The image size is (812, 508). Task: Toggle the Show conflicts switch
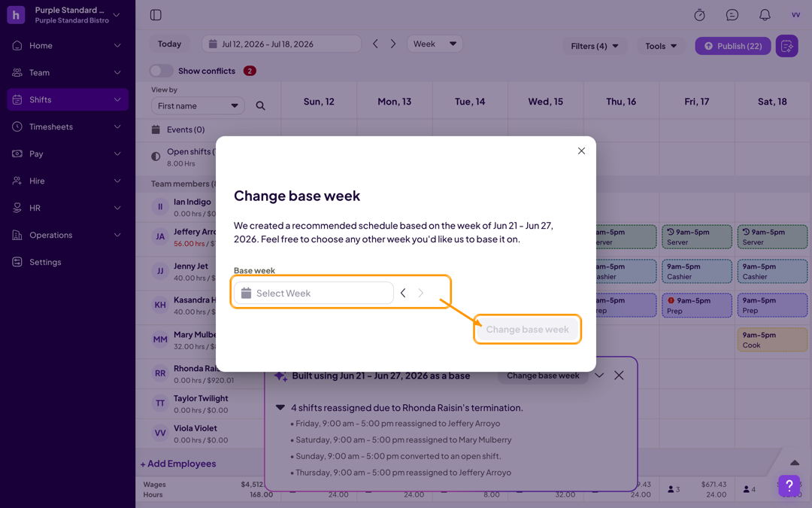point(161,71)
